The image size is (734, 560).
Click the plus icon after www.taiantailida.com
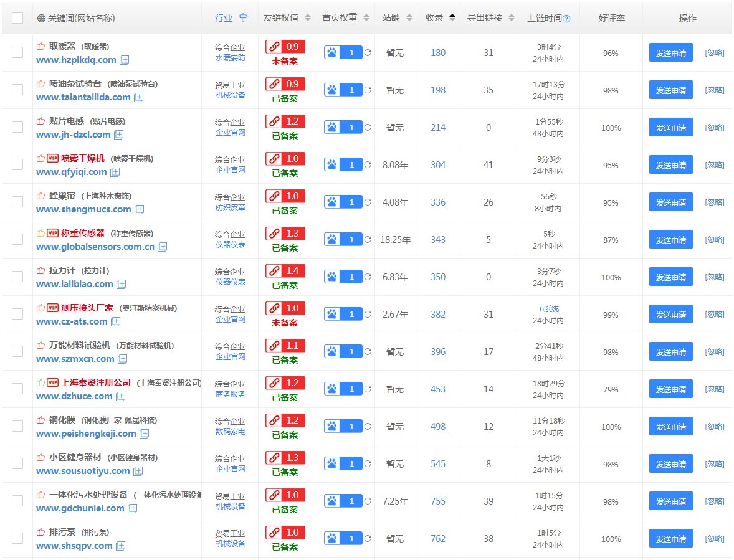click(138, 97)
